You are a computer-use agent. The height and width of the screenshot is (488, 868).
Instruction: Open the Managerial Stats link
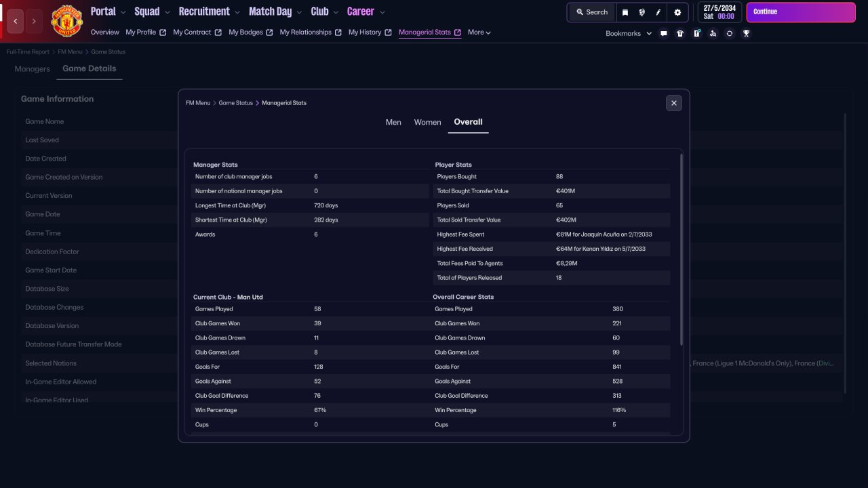tap(425, 33)
